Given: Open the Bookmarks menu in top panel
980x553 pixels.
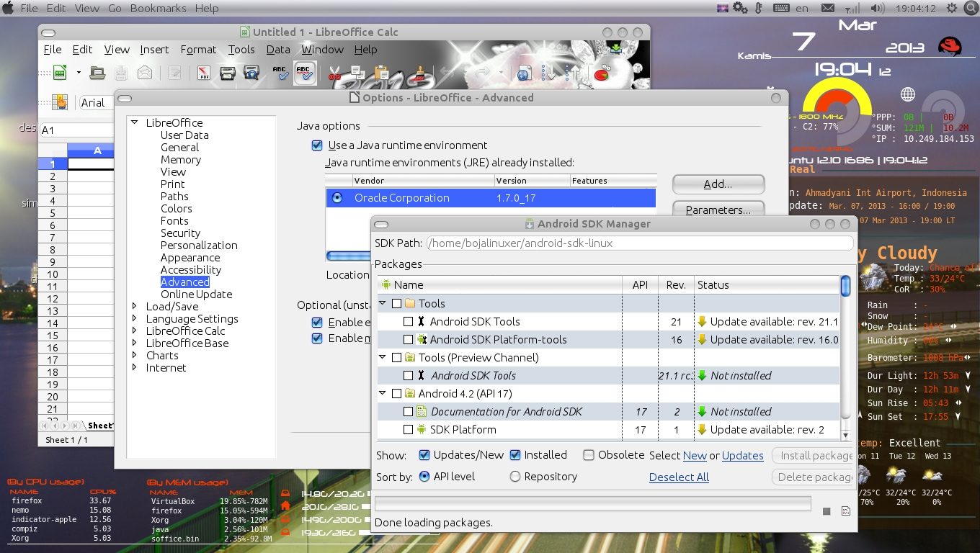Looking at the screenshot, I should coord(158,9).
